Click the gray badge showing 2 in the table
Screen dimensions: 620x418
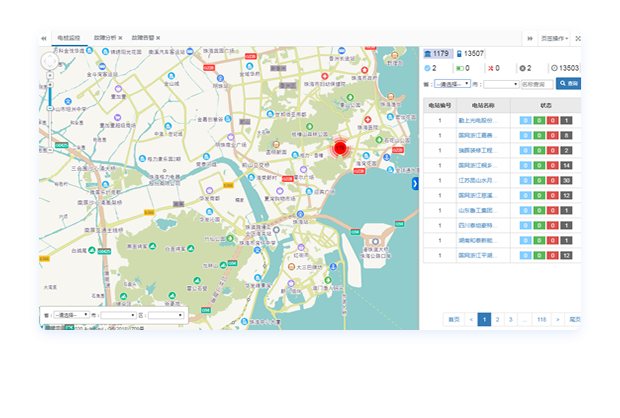point(566,151)
